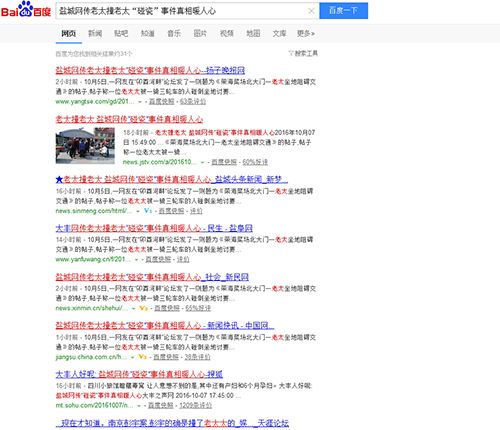The height and width of the screenshot is (430, 500).
Task: Switch to the 文库 tab
Action: (279, 33)
